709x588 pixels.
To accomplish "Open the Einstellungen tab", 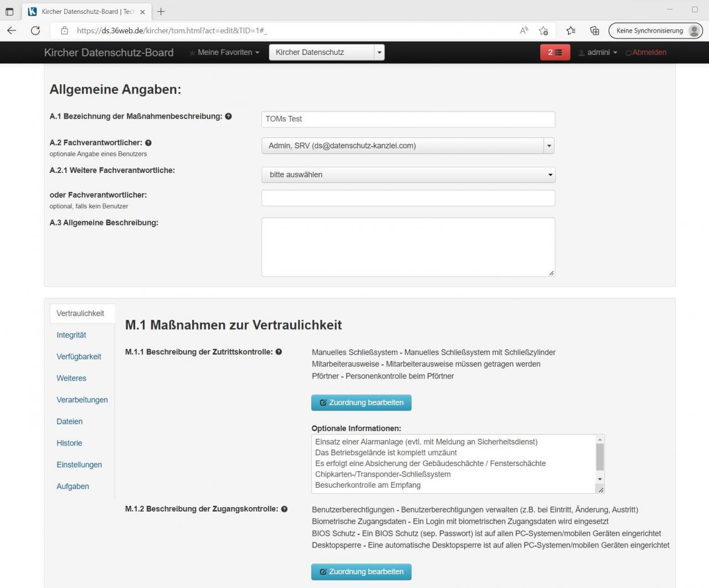I will pos(79,464).
